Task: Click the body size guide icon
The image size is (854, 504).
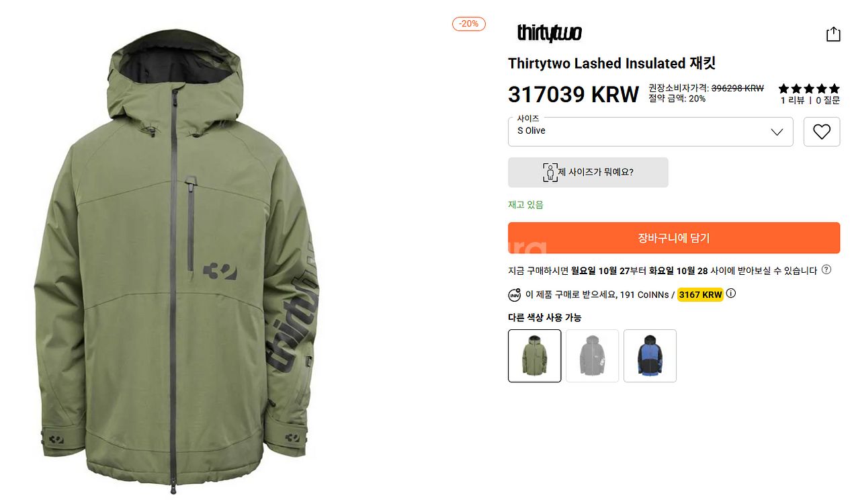Action: point(550,172)
